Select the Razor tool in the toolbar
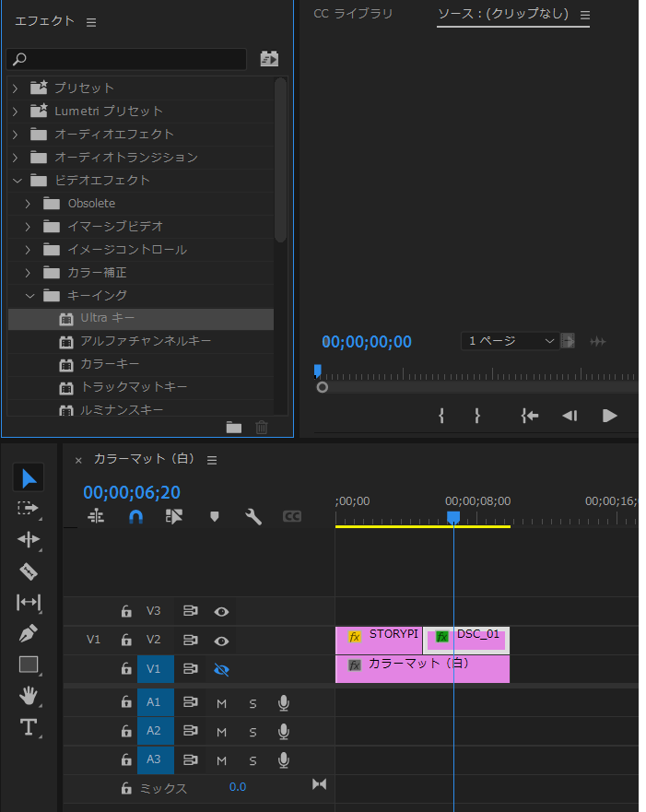The width and height of the screenshot is (646, 812). click(29, 571)
